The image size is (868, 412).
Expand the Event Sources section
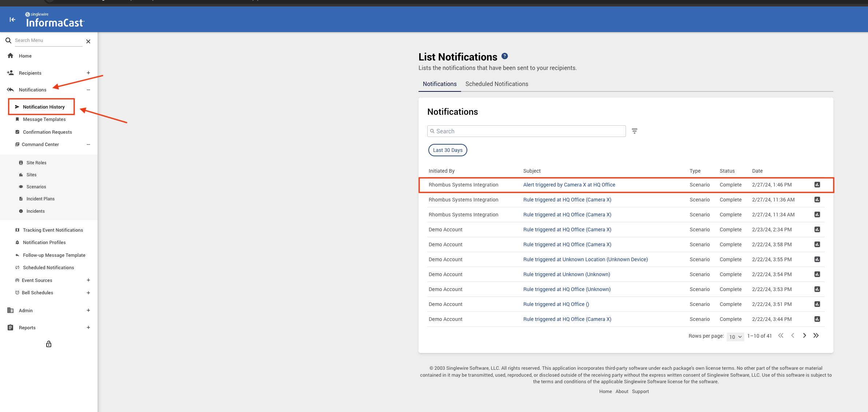tap(88, 280)
